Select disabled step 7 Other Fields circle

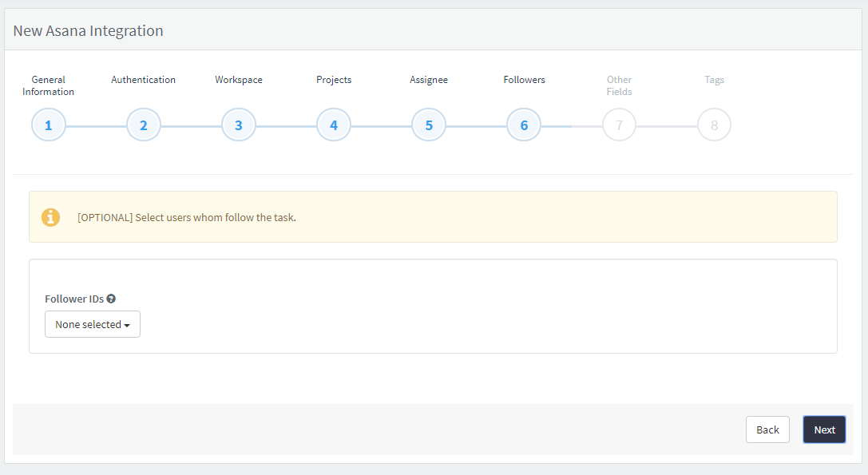pyautogui.click(x=619, y=125)
